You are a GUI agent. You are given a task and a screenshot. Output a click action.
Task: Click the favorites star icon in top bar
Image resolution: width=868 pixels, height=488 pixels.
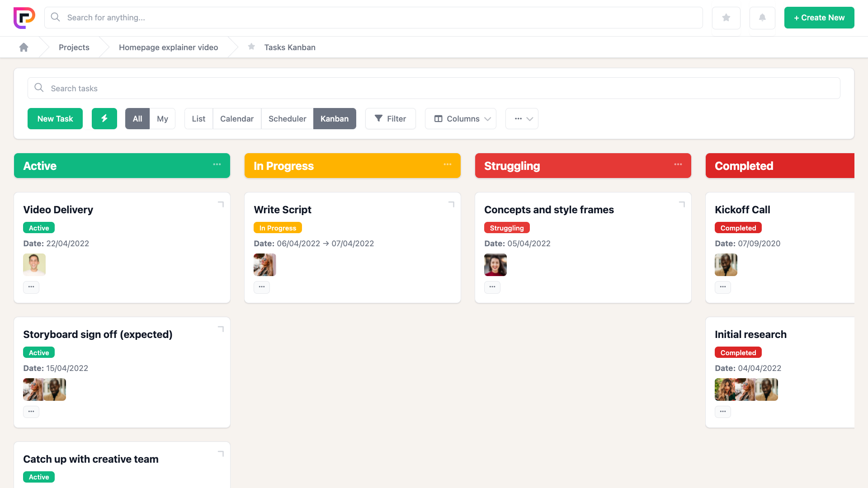click(x=726, y=18)
